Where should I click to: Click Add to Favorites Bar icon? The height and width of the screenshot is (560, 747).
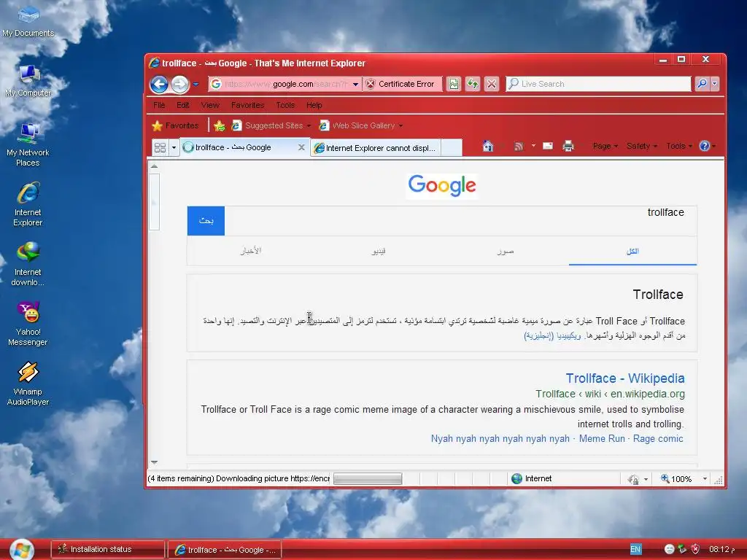click(219, 125)
